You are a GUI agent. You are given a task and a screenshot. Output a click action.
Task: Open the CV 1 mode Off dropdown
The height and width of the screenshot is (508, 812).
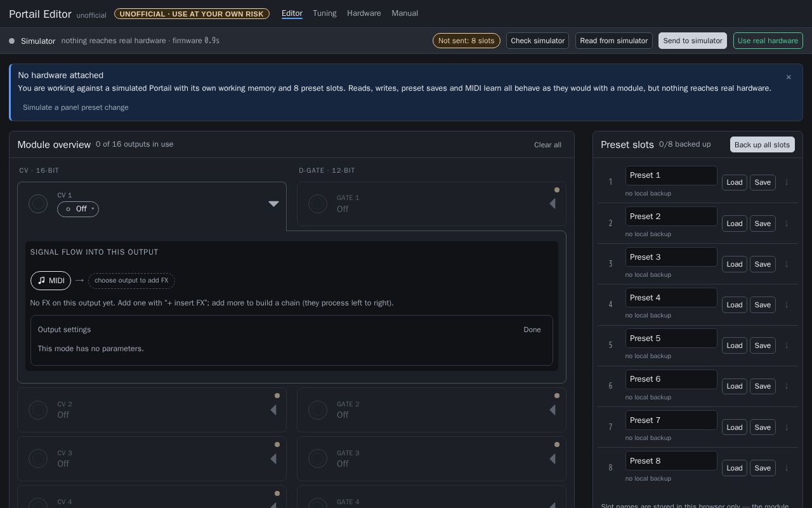[x=78, y=209]
